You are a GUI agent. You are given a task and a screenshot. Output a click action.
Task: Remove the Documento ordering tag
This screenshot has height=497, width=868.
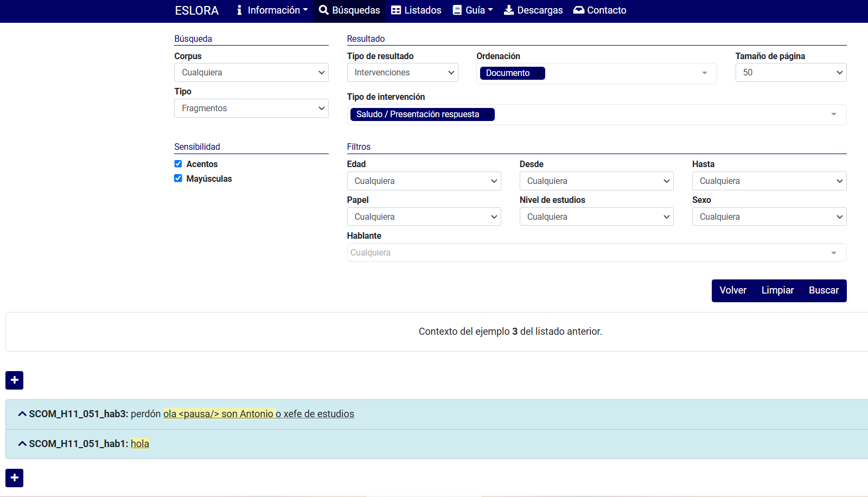coord(538,73)
